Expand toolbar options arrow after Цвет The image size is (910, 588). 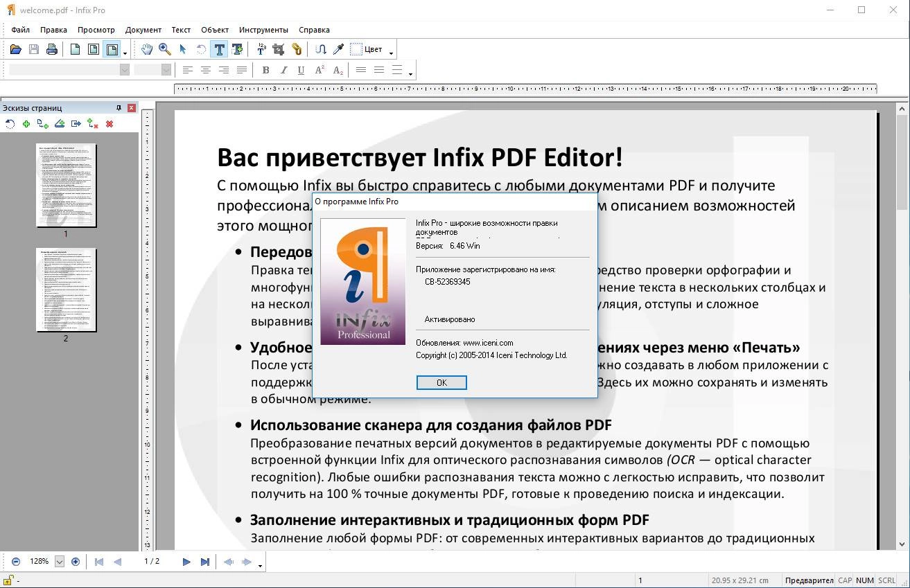[392, 53]
